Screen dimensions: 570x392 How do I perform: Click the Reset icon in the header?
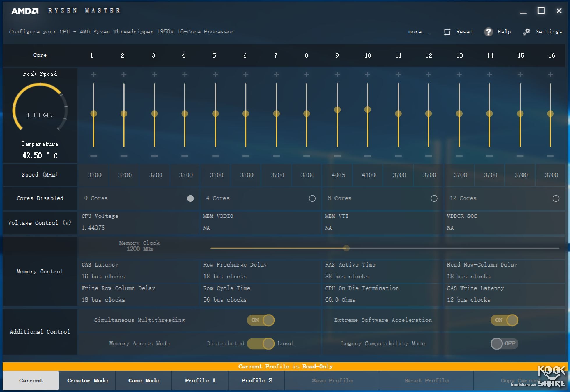(447, 32)
